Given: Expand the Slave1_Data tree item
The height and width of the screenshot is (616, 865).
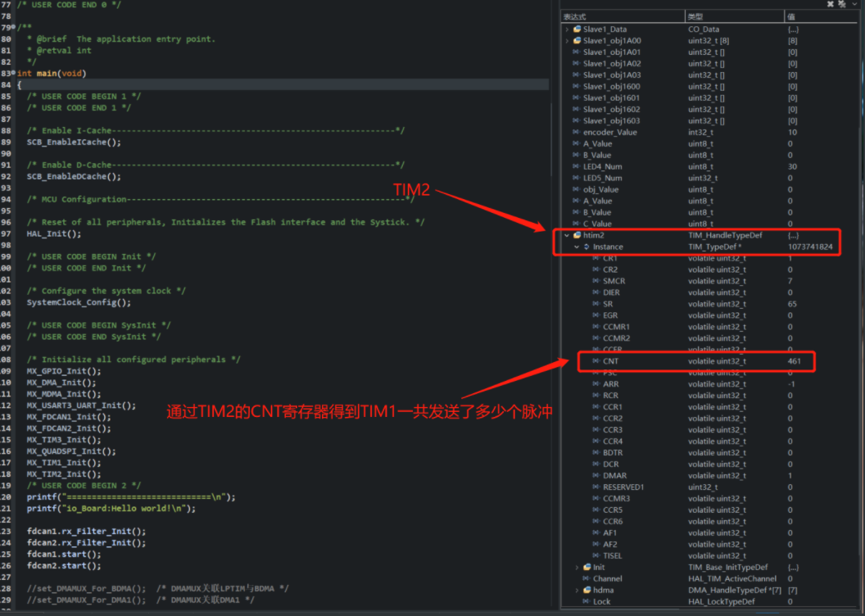Looking at the screenshot, I should (x=567, y=29).
